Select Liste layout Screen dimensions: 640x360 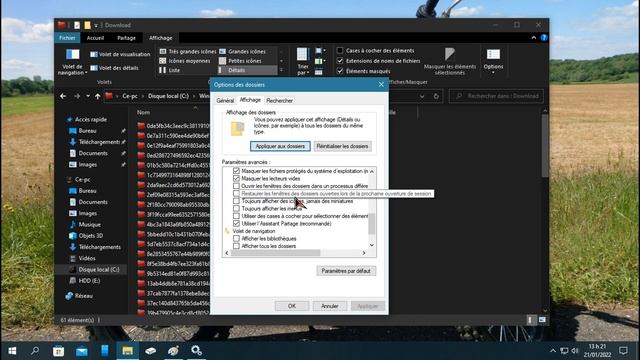(169, 70)
